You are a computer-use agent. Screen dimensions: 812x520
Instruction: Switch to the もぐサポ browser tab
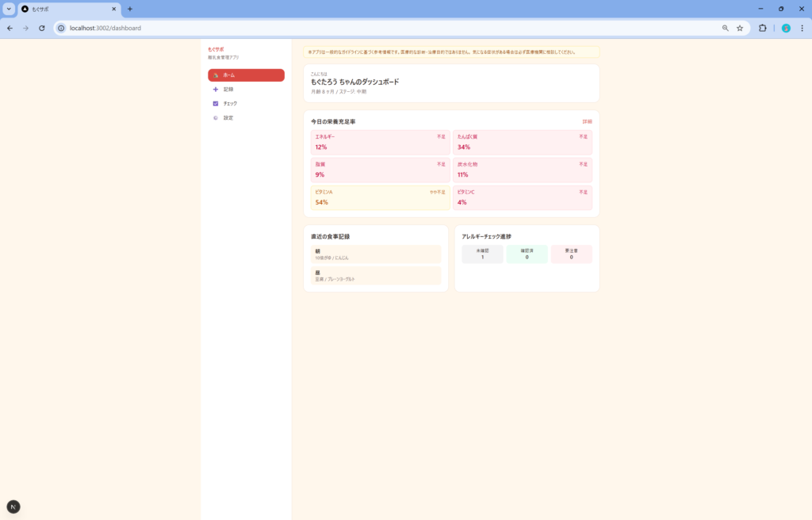(67, 9)
